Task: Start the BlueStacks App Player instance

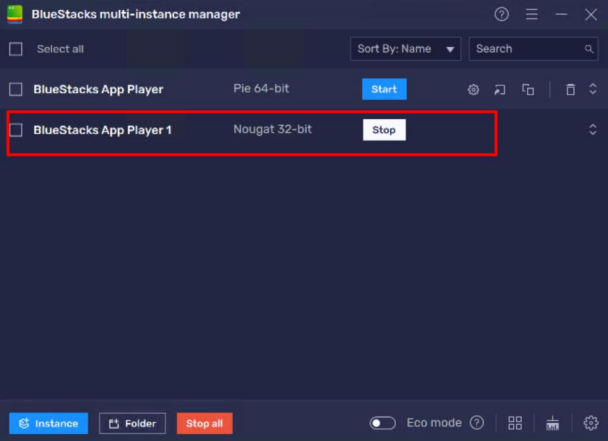Action: point(384,89)
